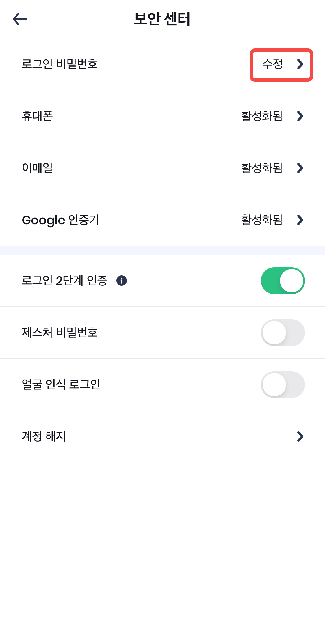325x644 pixels.
Task: Tap the back arrow icon
Action: 20,19
